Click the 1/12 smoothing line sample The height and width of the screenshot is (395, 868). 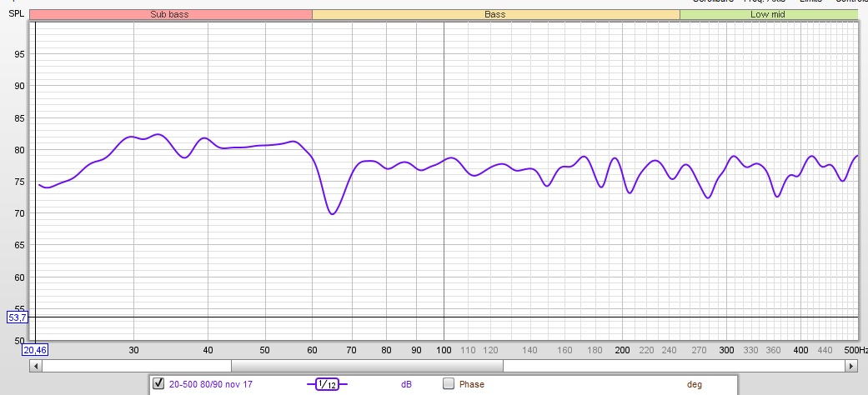pyautogui.click(x=327, y=384)
